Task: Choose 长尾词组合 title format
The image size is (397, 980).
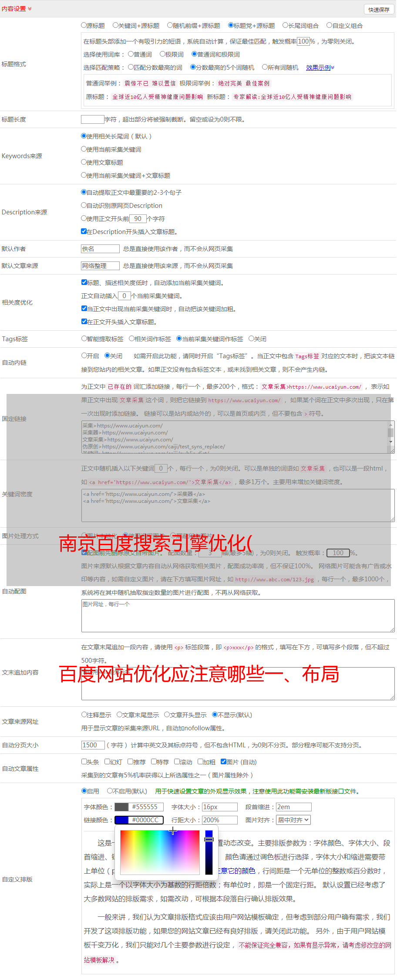Action: click(x=286, y=25)
